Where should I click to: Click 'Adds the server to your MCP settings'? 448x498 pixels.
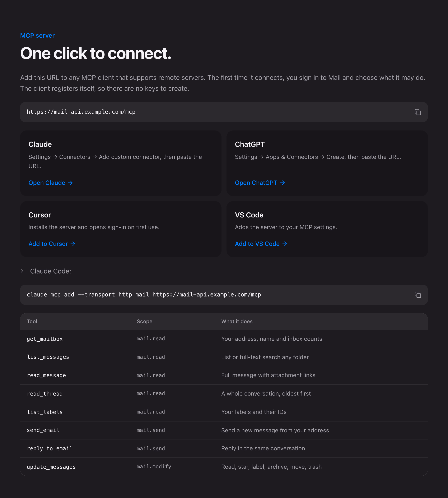(x=286, y=227)
